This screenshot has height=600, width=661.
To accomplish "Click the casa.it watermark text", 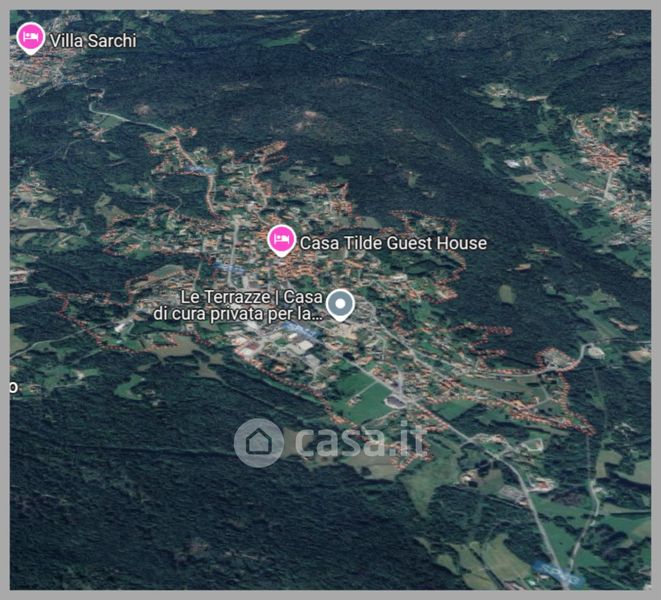I will coord(360,441).
